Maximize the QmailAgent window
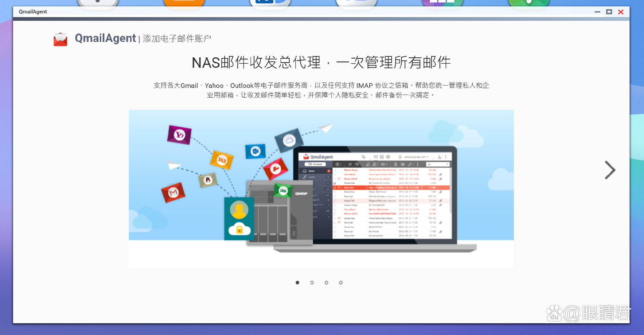This screenshot has height=335, width=644. 609,12
